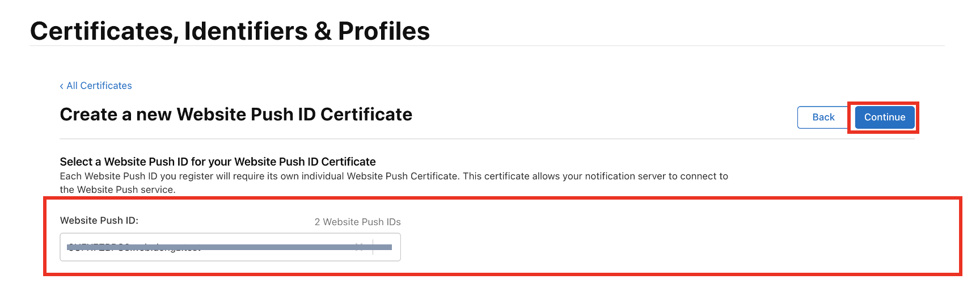Click the separator inside the Push ID dropdown
Image resolution: width=980 pixels, height=296 pixels.
[373, 247]
